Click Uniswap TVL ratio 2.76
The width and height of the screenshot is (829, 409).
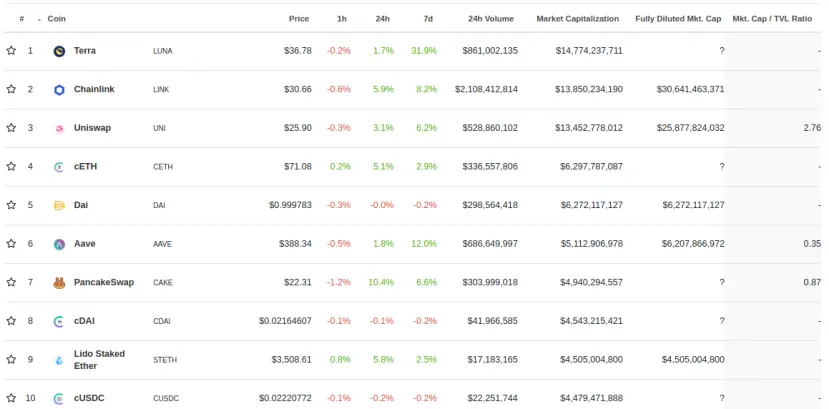pos(812,128)
